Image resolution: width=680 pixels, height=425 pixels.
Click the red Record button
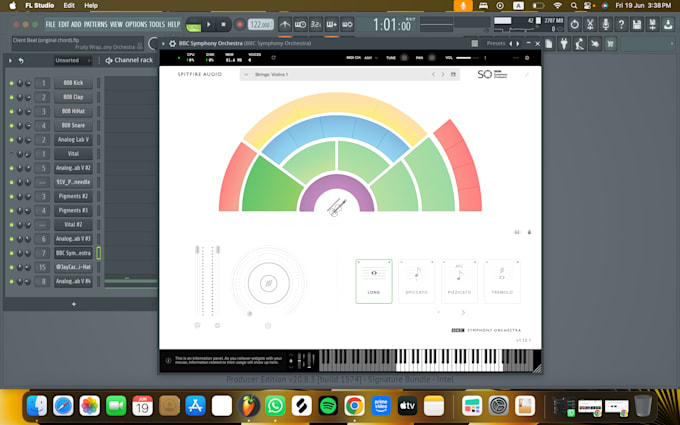[239, 25]
